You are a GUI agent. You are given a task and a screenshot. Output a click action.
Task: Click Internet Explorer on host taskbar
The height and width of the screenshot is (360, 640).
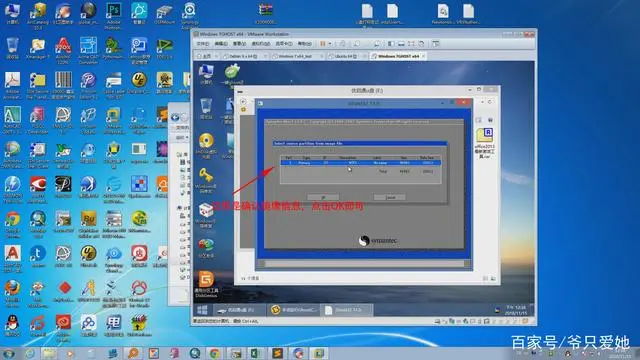coord(29,353)
